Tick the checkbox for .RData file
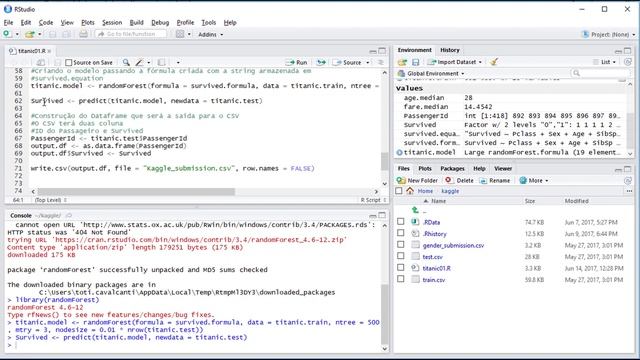 (x=401, y=222)
